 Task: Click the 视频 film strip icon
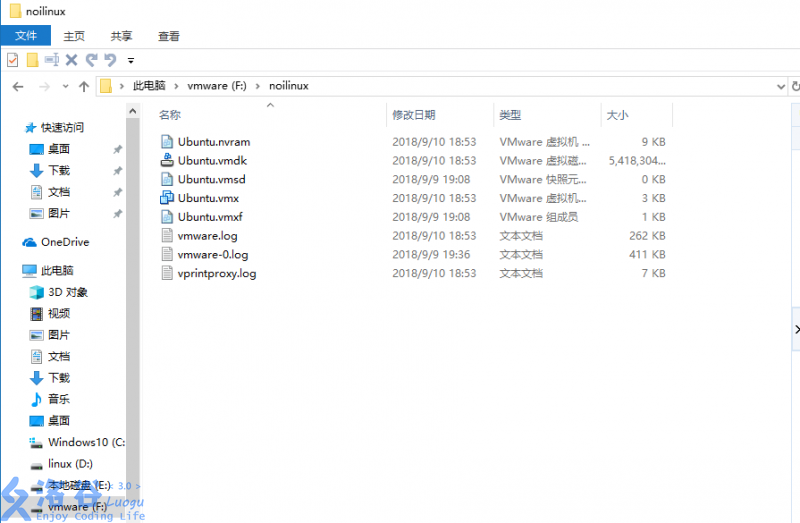point(36,314)
